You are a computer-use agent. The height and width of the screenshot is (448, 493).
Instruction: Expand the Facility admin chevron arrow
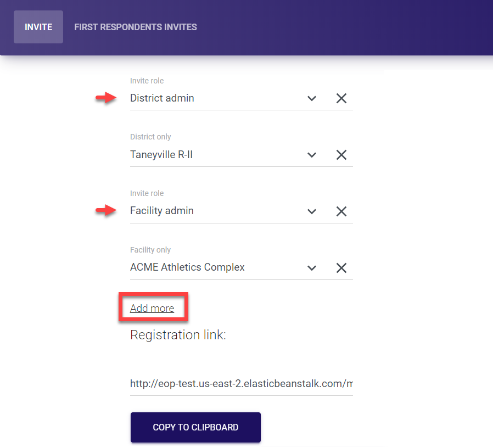(312, 211)
